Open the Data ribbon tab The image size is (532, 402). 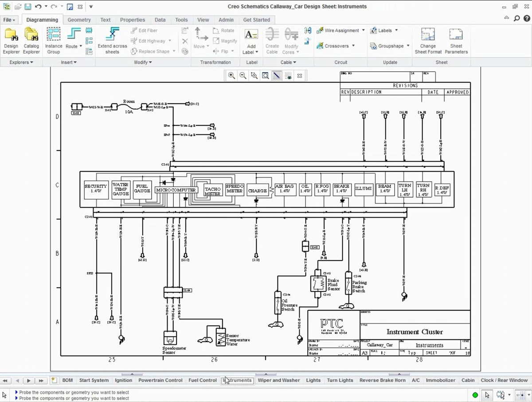click(160, 20)
